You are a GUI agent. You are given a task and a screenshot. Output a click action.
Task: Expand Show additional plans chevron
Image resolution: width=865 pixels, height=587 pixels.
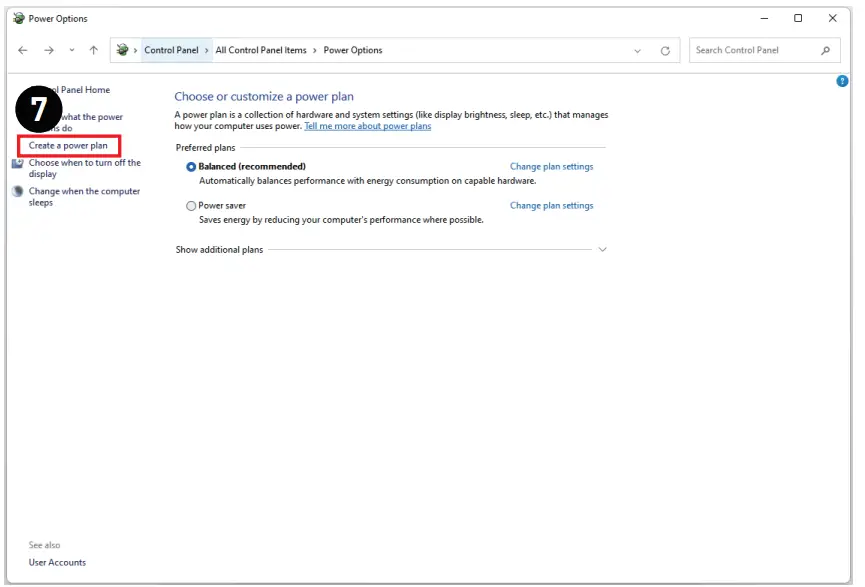(x=602, y=249)
